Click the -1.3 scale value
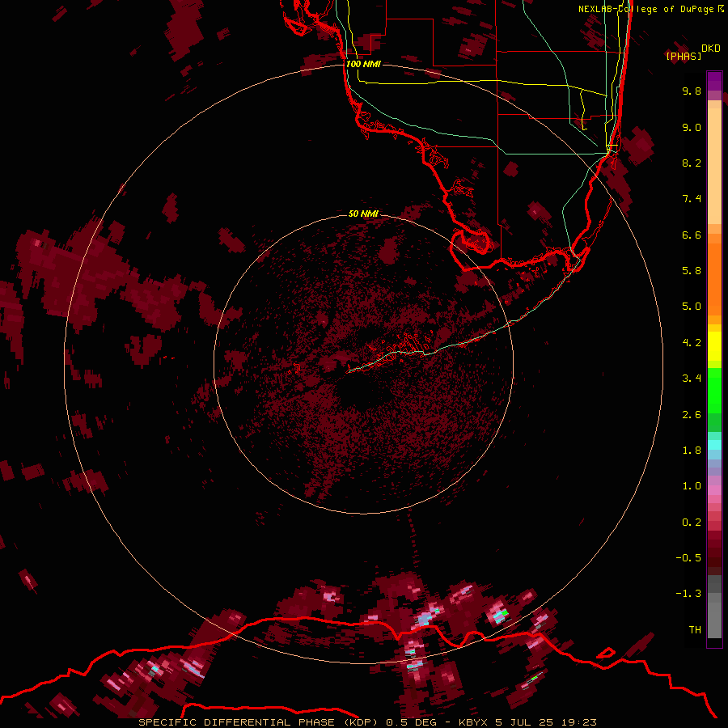 click(688, 594)
